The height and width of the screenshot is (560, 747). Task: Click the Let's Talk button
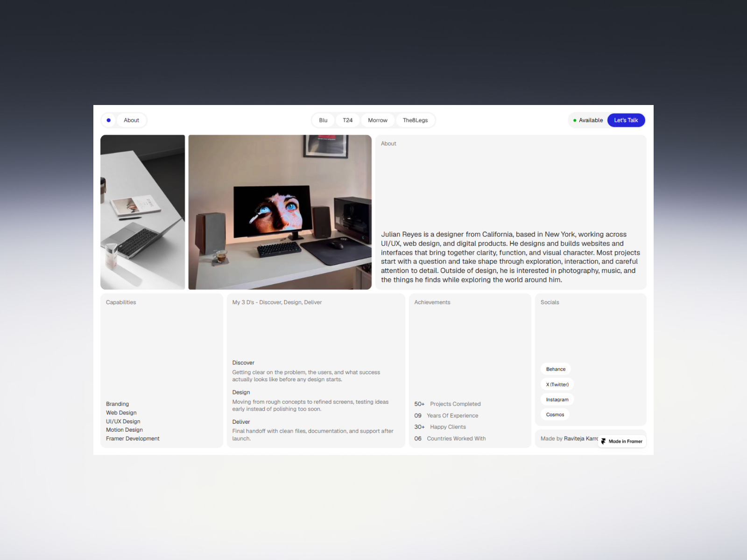(x=626, y=120)
